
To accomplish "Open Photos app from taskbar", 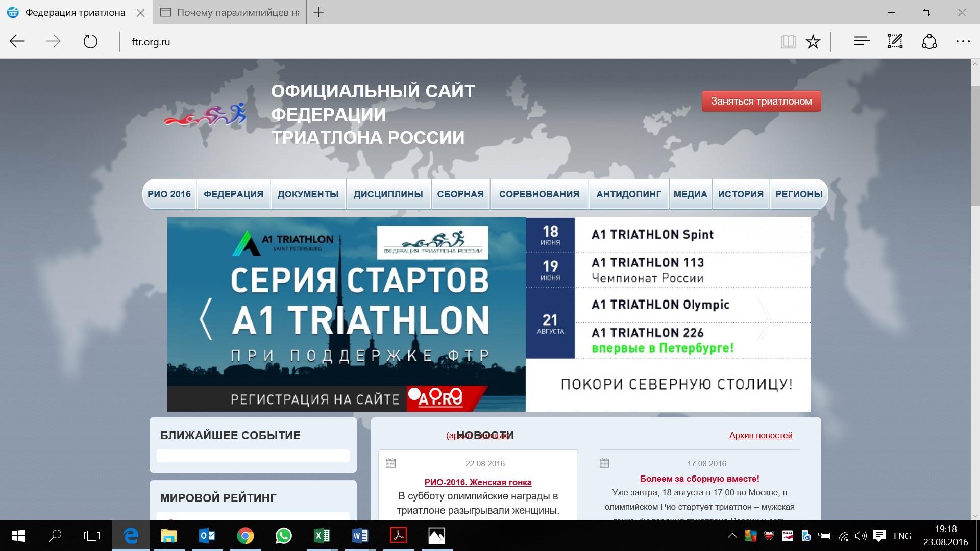I will tap(437, 536).
